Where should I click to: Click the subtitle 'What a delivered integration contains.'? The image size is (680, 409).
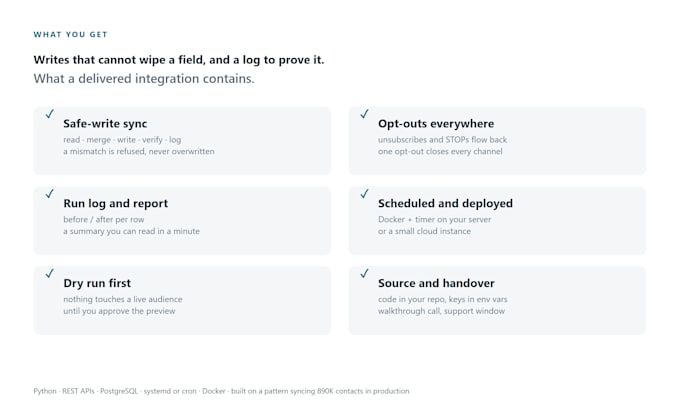(144, 79)
